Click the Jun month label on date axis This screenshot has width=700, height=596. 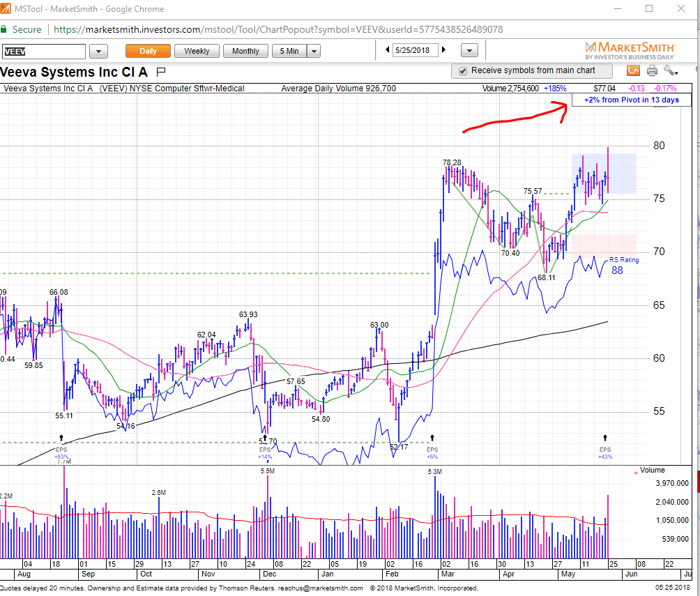pos(631,574)
